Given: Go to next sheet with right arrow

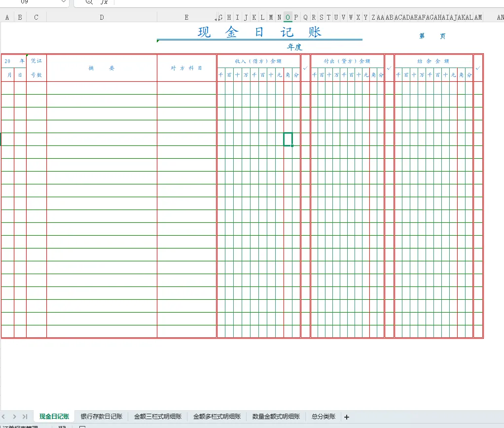Looking at the screenshot, I should (14, 417).
